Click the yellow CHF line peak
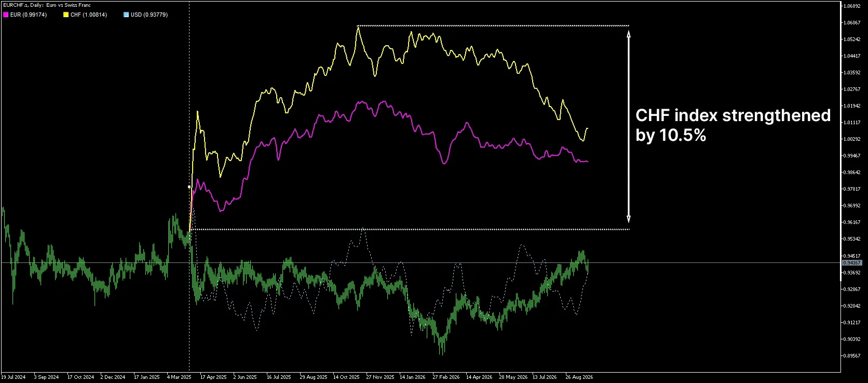The image size is (868, 383). 358,28
